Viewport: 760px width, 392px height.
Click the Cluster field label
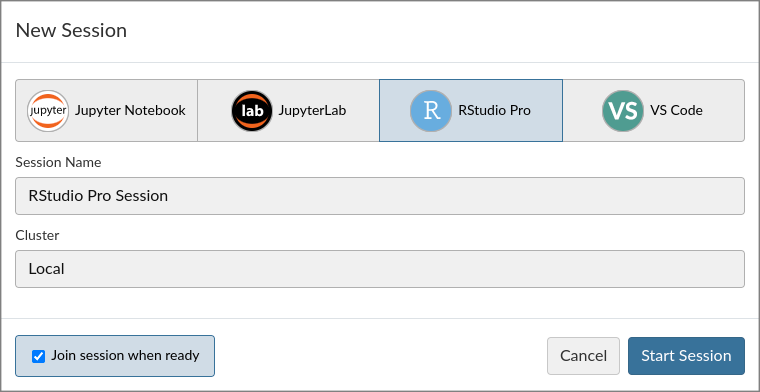tap(37, 235)
